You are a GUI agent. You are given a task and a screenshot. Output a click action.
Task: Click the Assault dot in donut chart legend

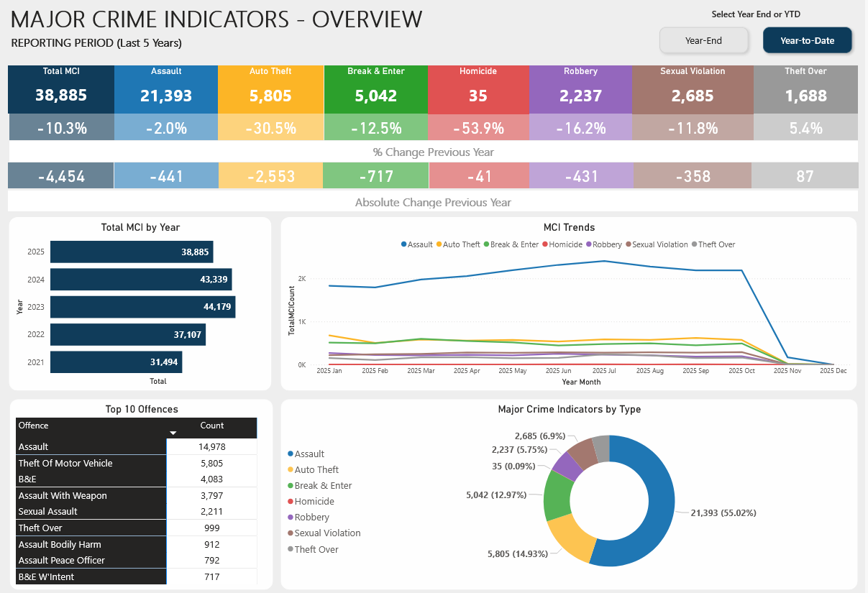(291, 454)
